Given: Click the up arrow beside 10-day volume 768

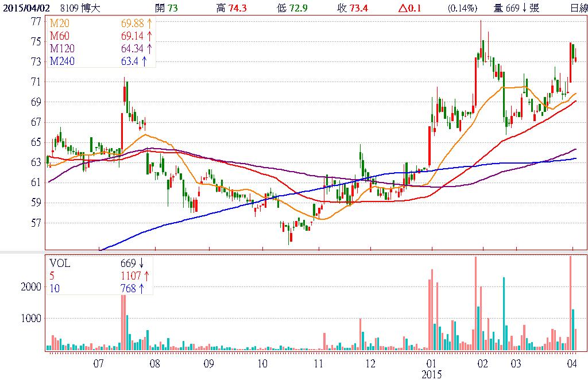Looking at the screenshot, I should [x=141, y=289].
